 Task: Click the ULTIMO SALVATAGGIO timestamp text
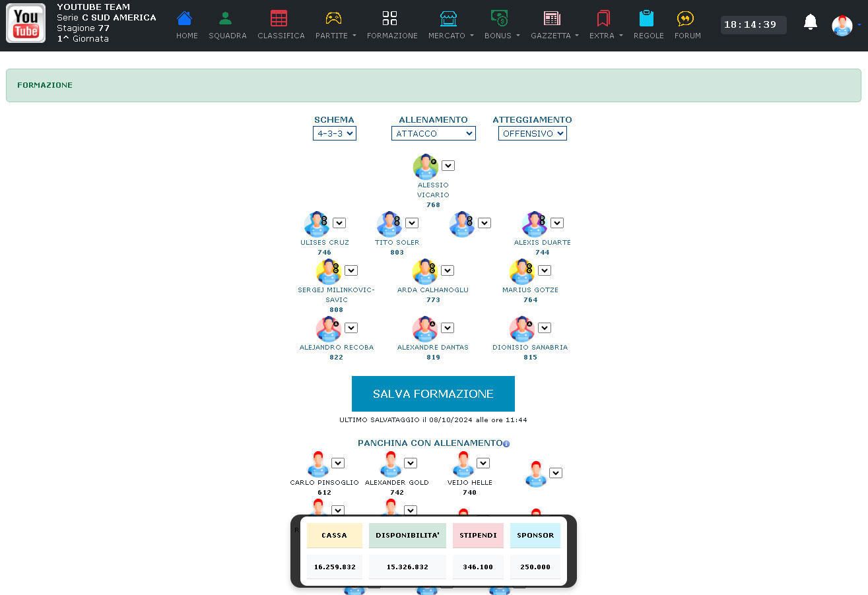click(433, 420)
